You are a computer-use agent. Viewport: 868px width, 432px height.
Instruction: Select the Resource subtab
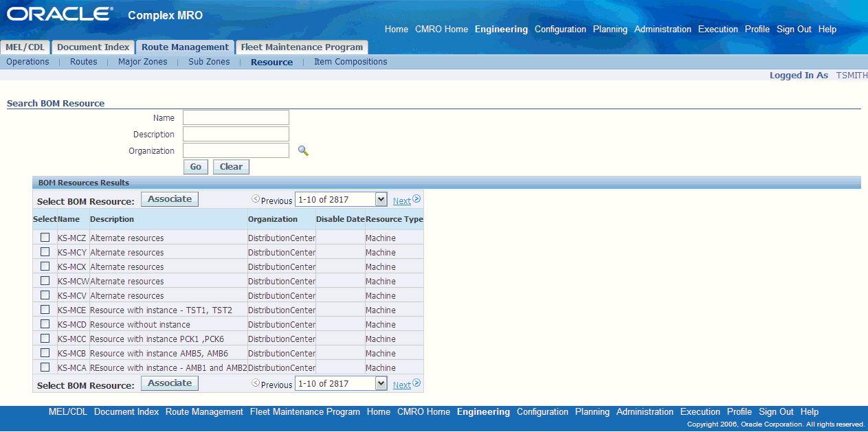(271, 62)
